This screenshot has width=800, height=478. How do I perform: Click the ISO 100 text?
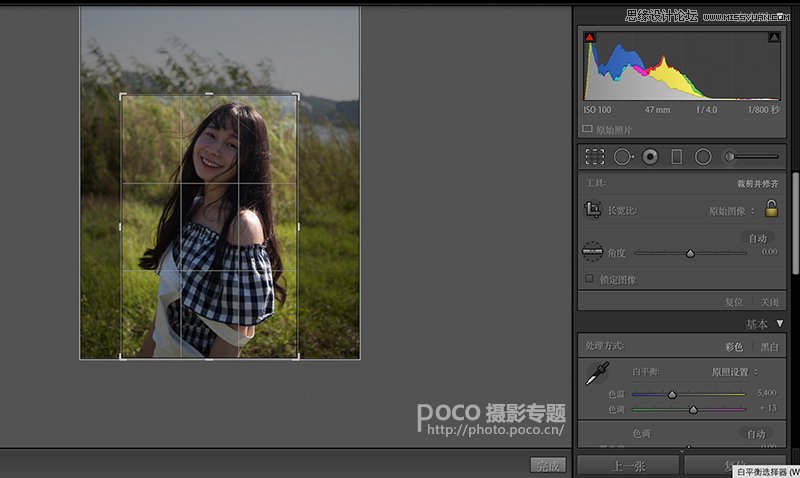pyautogui.click(x=597, y=110)
